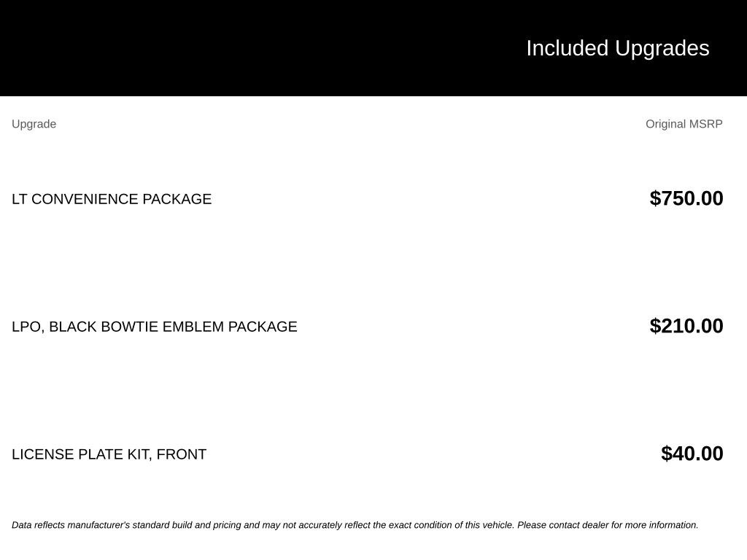Click the word CONVENIENCE in first upgrade
Viewport: 747px width, 560px height.
click(85, 199)
